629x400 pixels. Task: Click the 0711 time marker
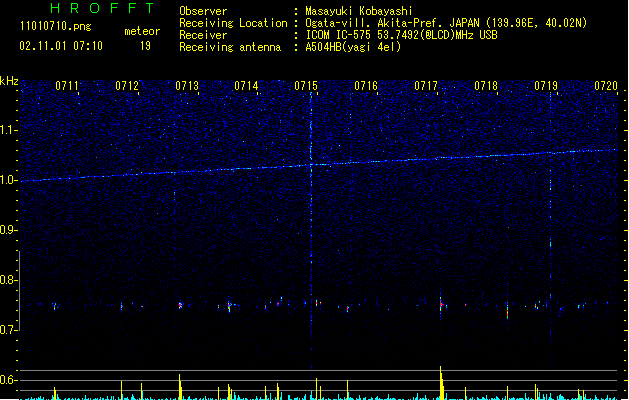(x=67, y=86)
